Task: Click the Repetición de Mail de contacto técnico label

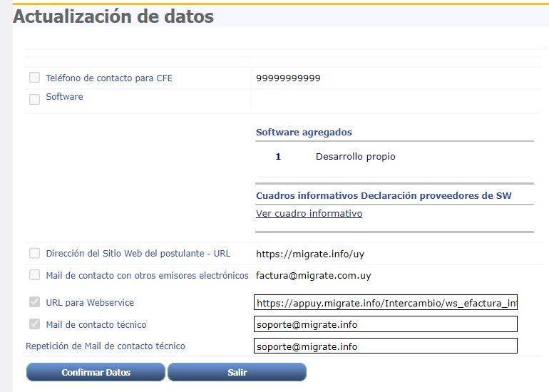Action: (105, 346)
